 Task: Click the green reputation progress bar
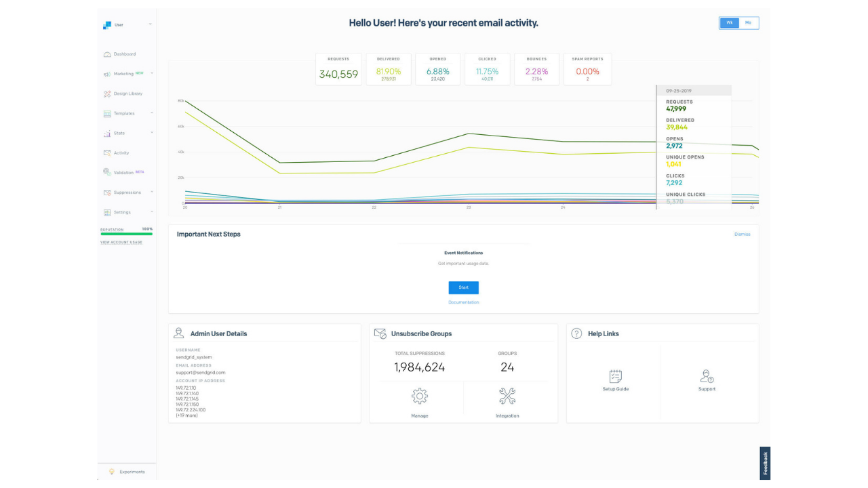click(126, 234)
